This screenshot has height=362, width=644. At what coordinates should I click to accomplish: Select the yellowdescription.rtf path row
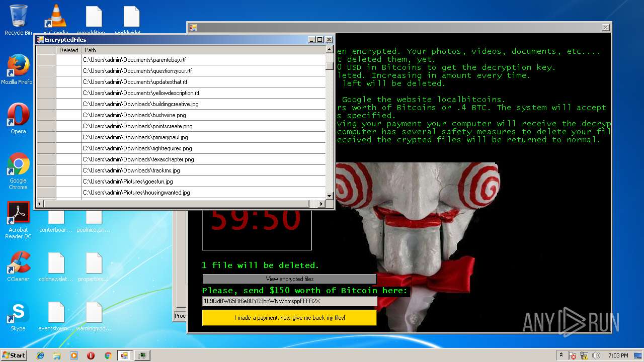(203, 93)
